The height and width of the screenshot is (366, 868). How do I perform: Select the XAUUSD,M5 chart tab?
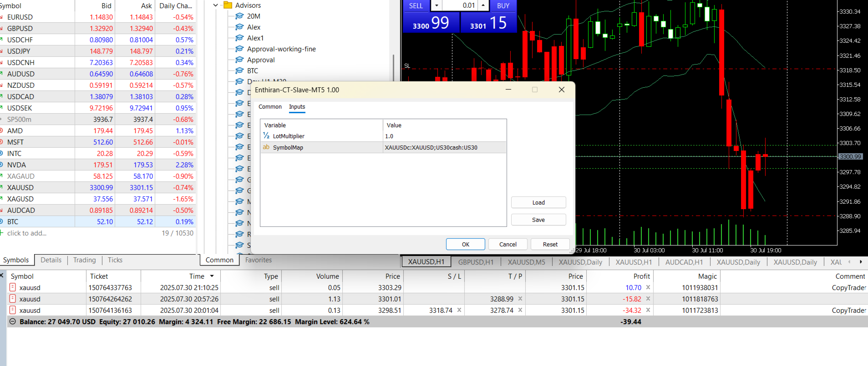point(526,262)
